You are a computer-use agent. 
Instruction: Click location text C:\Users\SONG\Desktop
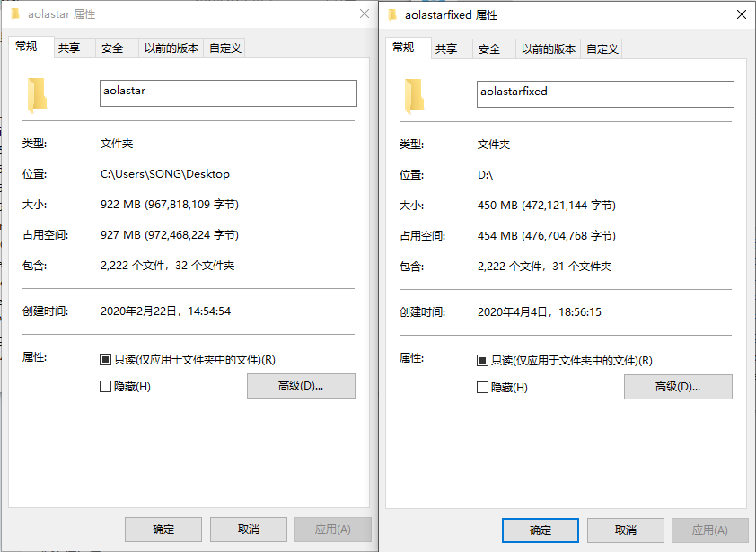(x=165, y=174)
